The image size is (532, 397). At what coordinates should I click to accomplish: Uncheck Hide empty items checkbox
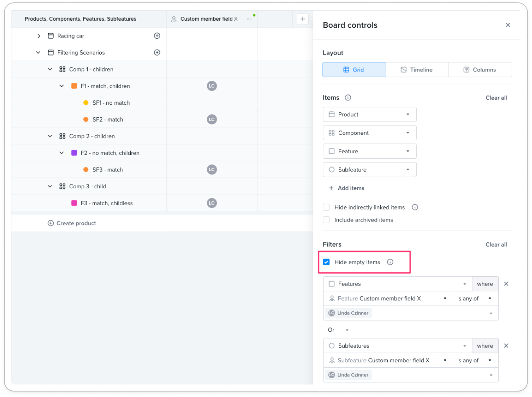pyautogui.click(x=326, y=262)
